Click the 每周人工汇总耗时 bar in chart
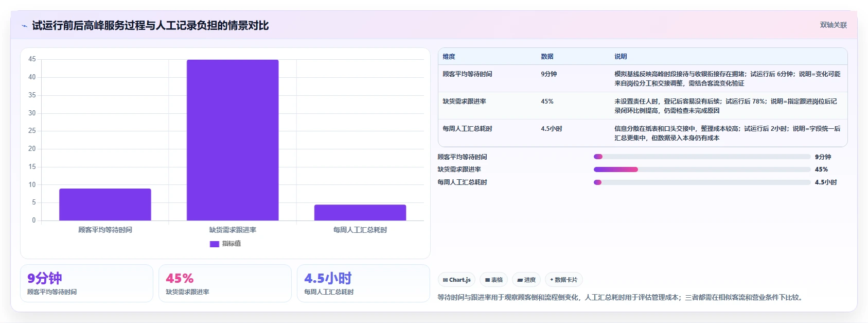 pos(360,213)
